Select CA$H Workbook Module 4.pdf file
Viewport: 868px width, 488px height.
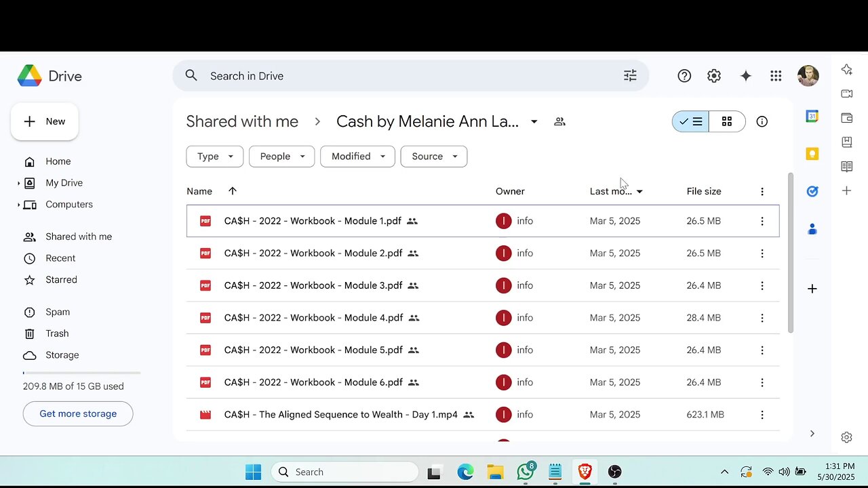click(x=483, y=318)
